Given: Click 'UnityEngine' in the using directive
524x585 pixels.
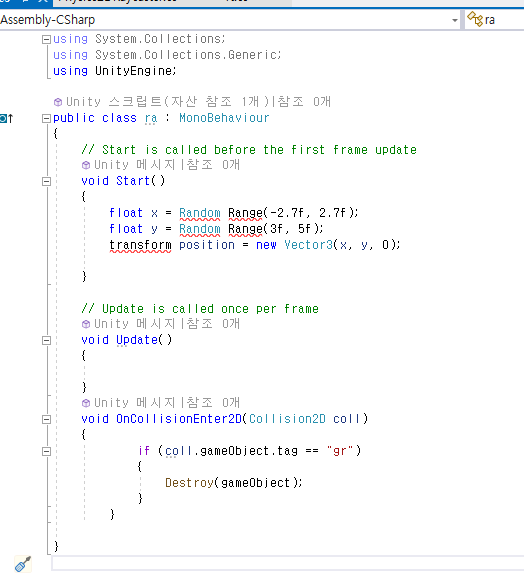Looking at the screenshot, I should pos(133,71).
